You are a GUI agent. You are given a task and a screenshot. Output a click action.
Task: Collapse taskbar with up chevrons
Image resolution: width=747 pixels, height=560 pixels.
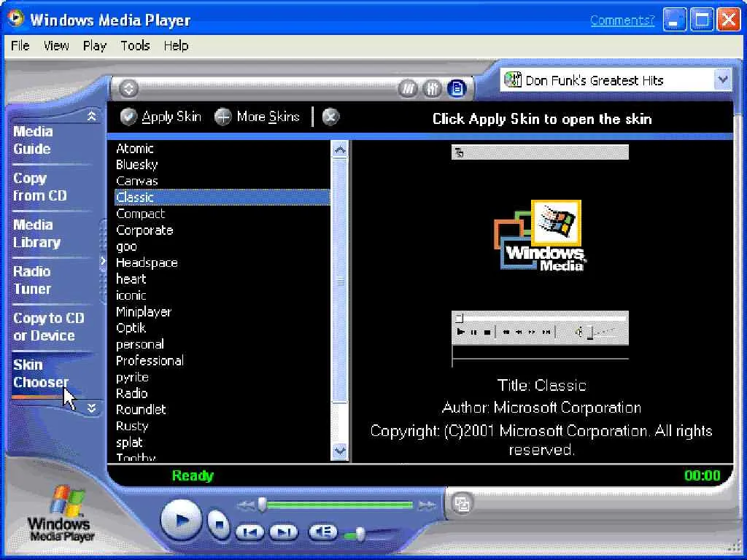(x=91, y=116)
